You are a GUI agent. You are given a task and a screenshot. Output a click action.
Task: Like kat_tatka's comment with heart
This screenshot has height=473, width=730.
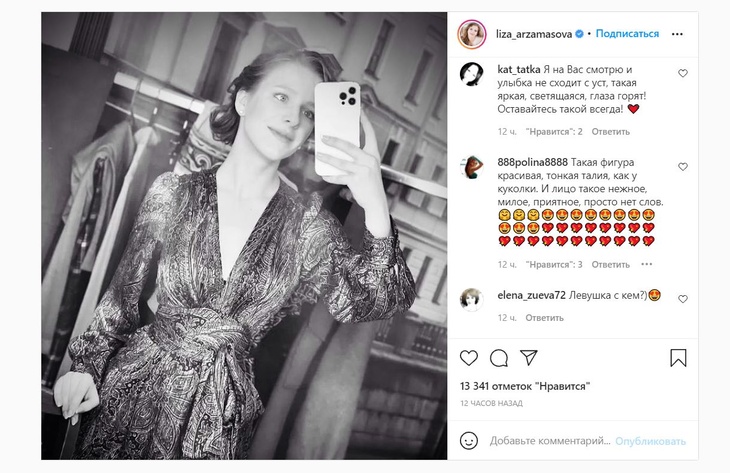[683, 73]
